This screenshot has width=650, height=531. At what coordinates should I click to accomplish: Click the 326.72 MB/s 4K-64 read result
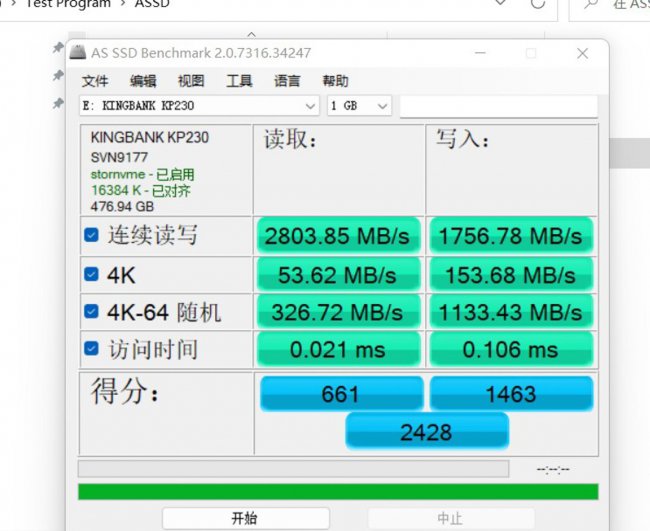click(339, 312)
